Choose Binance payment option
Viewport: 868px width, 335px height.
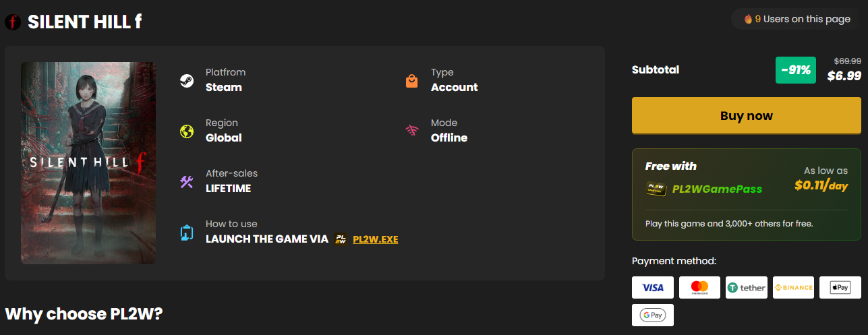(x=793, y=288)
